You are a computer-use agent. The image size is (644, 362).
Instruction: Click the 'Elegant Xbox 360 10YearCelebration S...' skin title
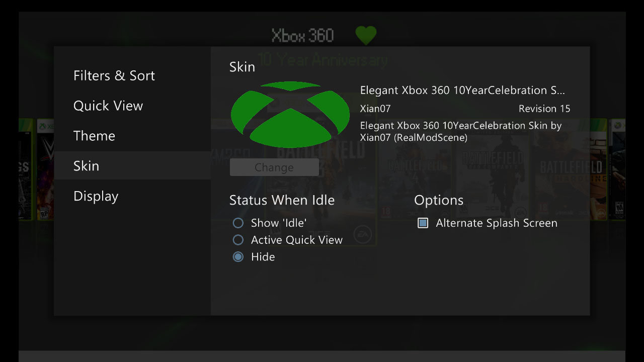pos(463,90)
